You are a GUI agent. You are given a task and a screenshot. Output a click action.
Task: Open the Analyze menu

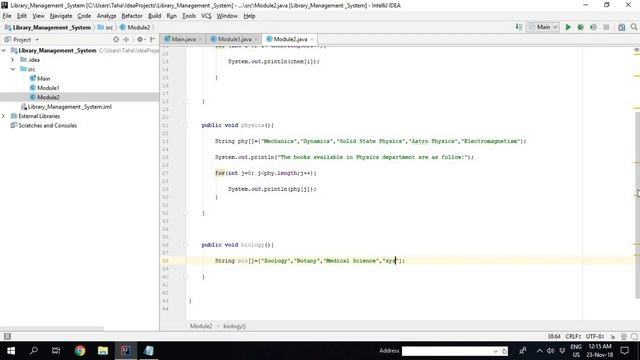[x=106, y=16]
